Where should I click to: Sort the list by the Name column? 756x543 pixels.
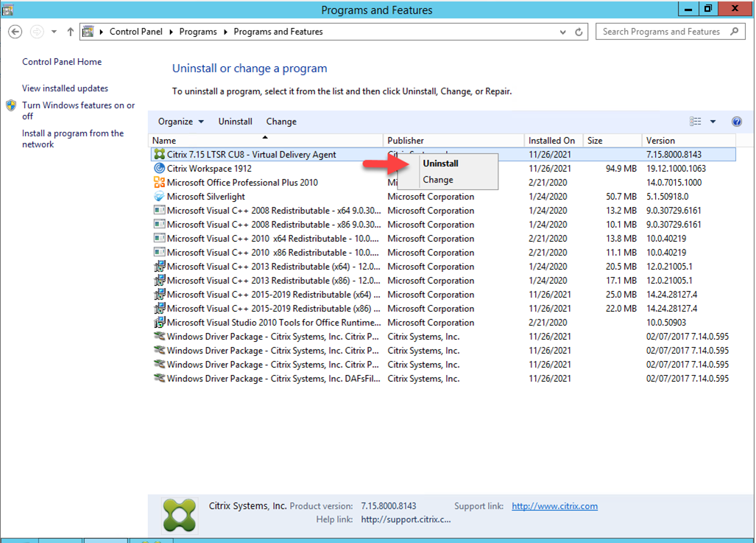[266, 141]
